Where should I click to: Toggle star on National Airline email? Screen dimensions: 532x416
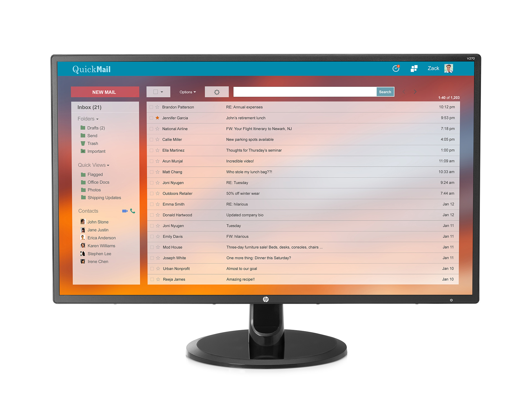[158, 128]
